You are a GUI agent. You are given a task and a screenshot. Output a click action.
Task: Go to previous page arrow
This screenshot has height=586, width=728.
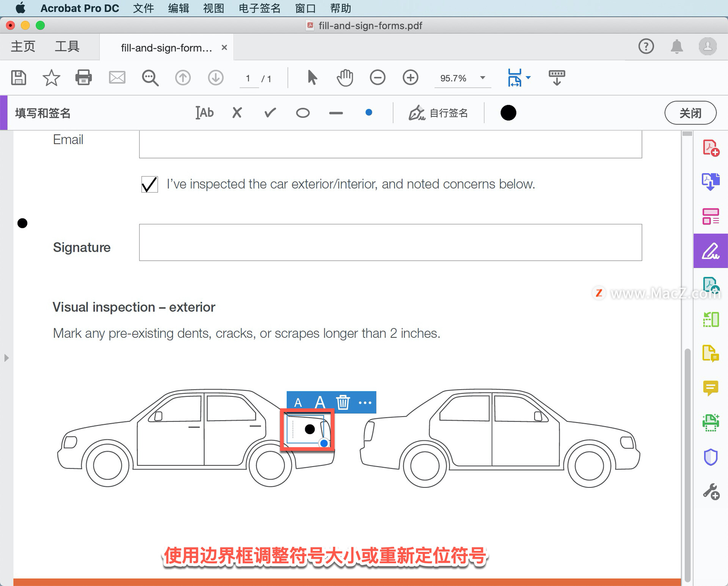(x=183, y=78)
